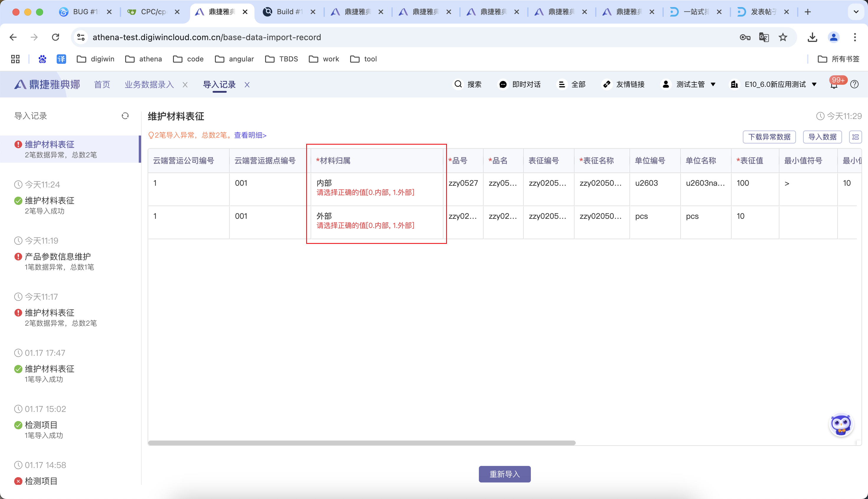The image size is (868, 499).
Task: Open the help question mark icon
Action: coord(854,84)
